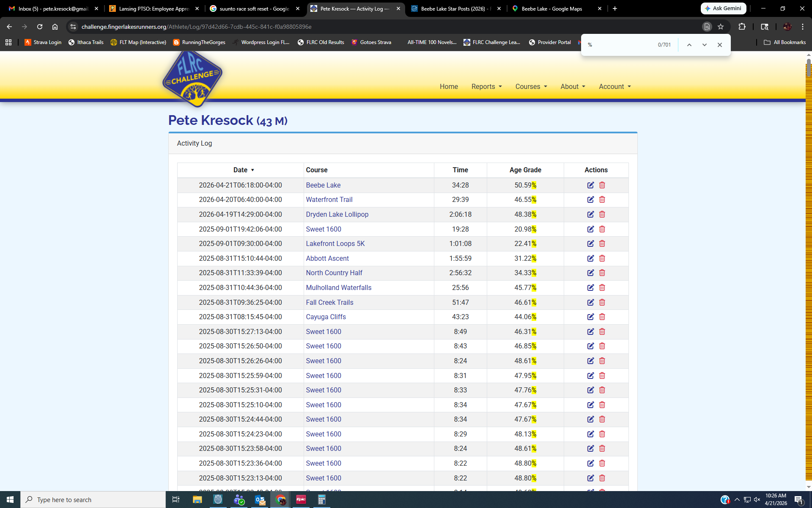Open the Abbott Ascent course link

tap(327, 258)
